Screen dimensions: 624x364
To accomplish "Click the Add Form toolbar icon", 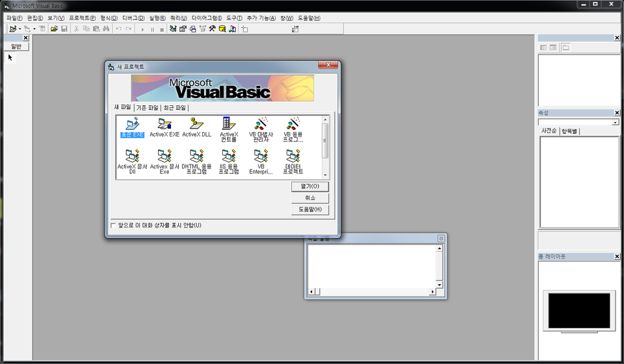I will 27,29.
